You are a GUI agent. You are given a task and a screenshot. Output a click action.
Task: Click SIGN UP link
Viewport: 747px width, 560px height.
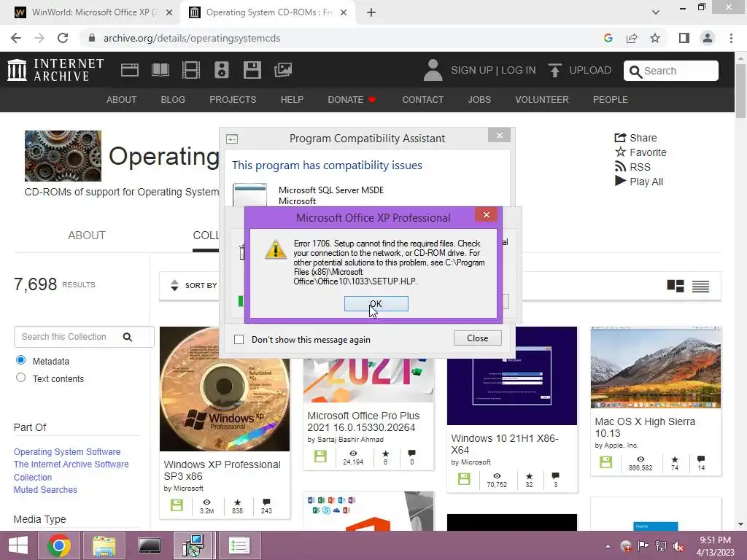click(472, 70)
